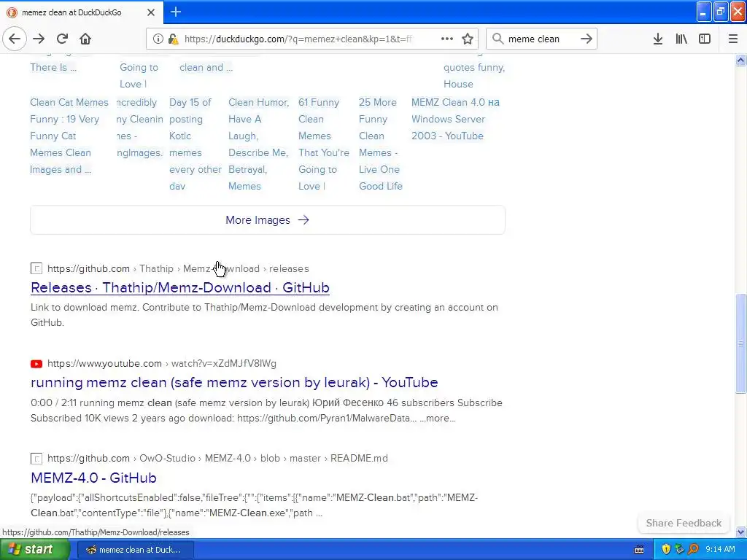The width and height of the screenshot is (747, 560).
Task: Open 'quotes funny, House' image caption
Action: (474, 75)
